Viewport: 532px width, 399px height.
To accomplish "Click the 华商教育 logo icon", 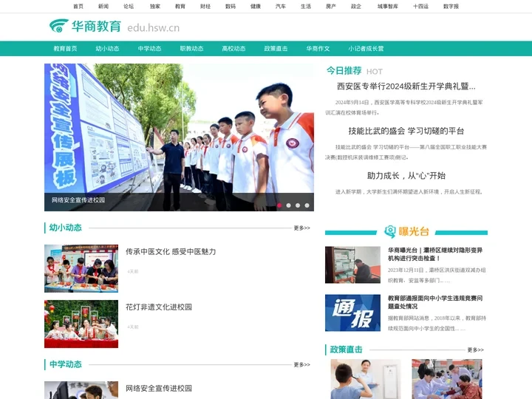I will pyautogui.click(x=59, y=26).
